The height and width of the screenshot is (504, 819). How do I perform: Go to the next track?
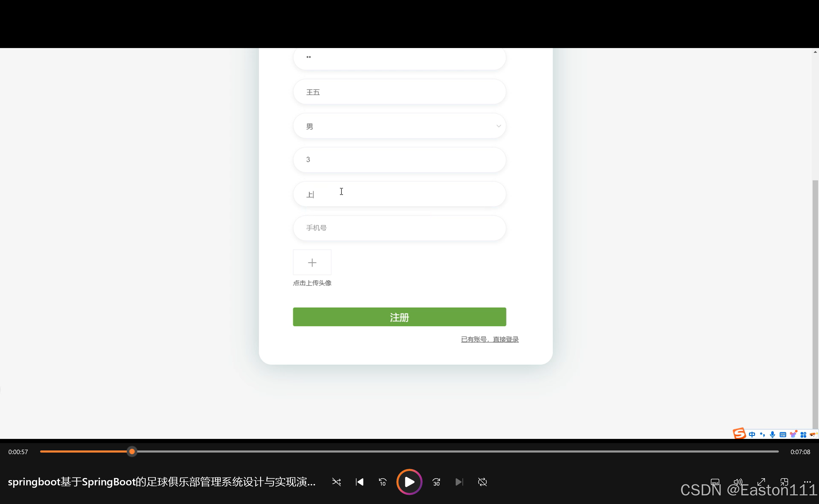[459, 482]
